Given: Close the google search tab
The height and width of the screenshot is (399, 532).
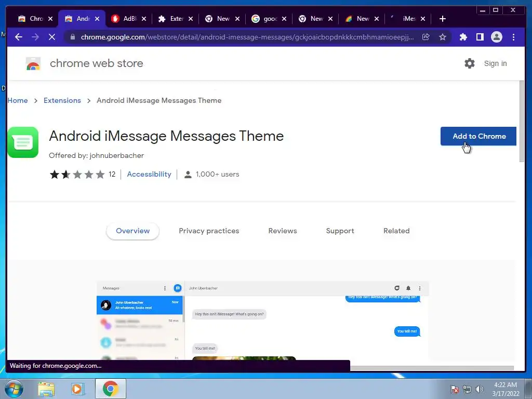Looking at the screenshot, I should (284, 19).
